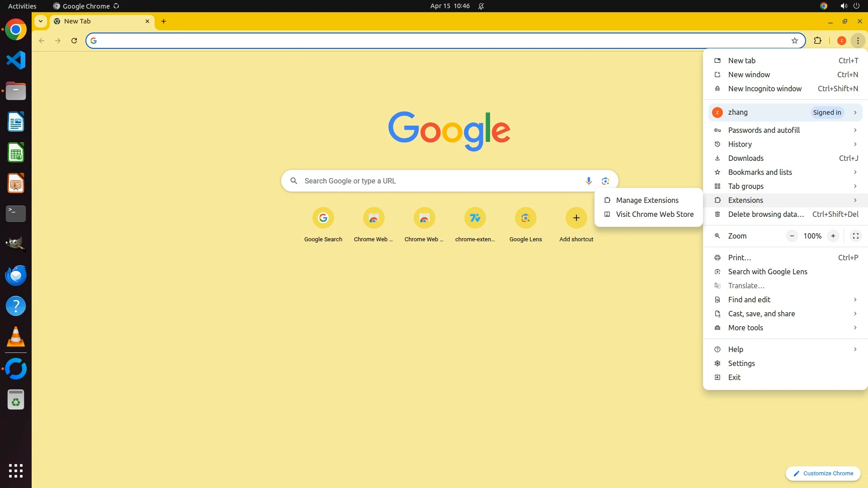Open the new tab plus button

coord(164,21)
